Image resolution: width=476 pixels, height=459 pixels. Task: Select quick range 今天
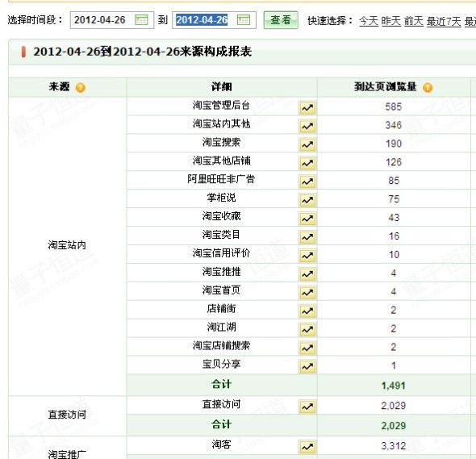[x=369, y=21]
